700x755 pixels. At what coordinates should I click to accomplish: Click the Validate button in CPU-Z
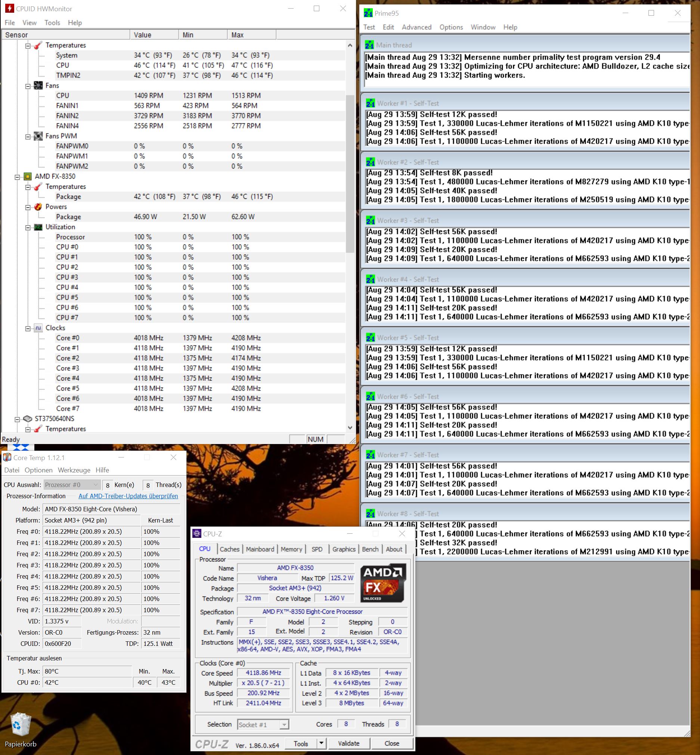point(349,743)
